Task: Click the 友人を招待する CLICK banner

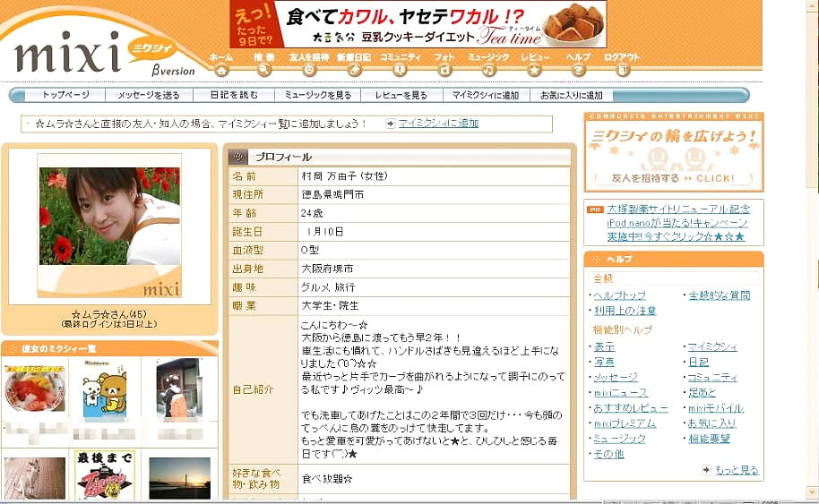Action: click(x=674, y=177)
